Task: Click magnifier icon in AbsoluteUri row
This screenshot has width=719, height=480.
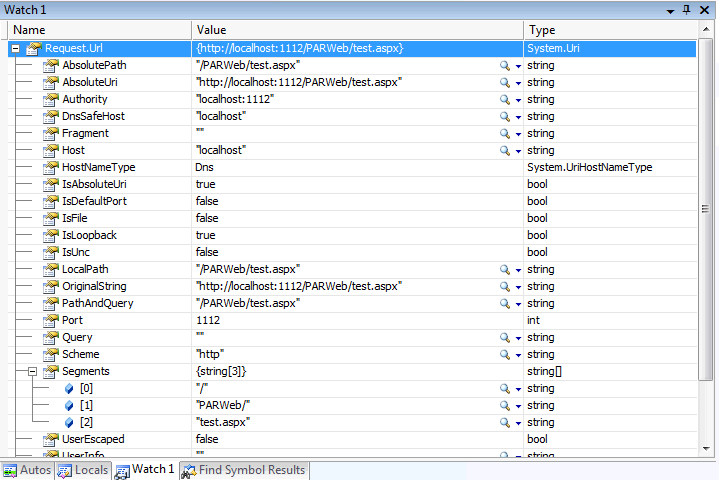Action: 505,83
